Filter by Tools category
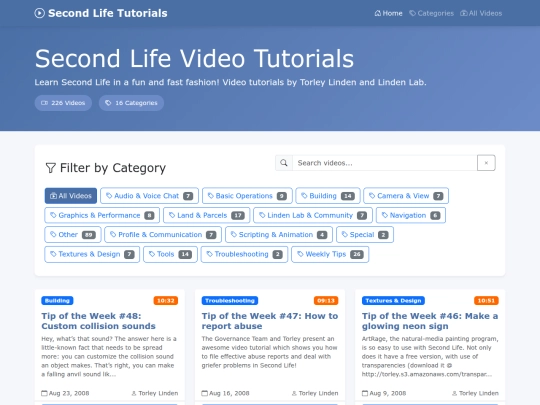This screenshot has height=405, width=540. 170,254
